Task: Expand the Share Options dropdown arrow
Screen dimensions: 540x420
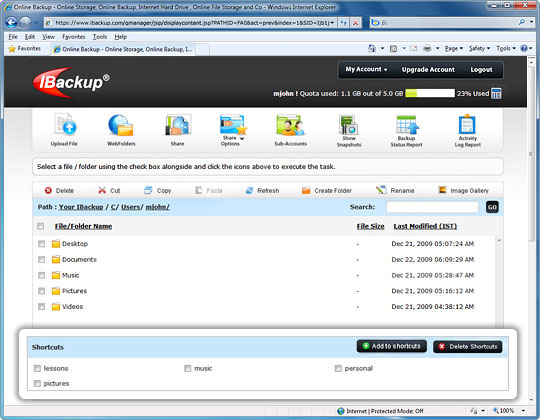Action: (242, 138)
